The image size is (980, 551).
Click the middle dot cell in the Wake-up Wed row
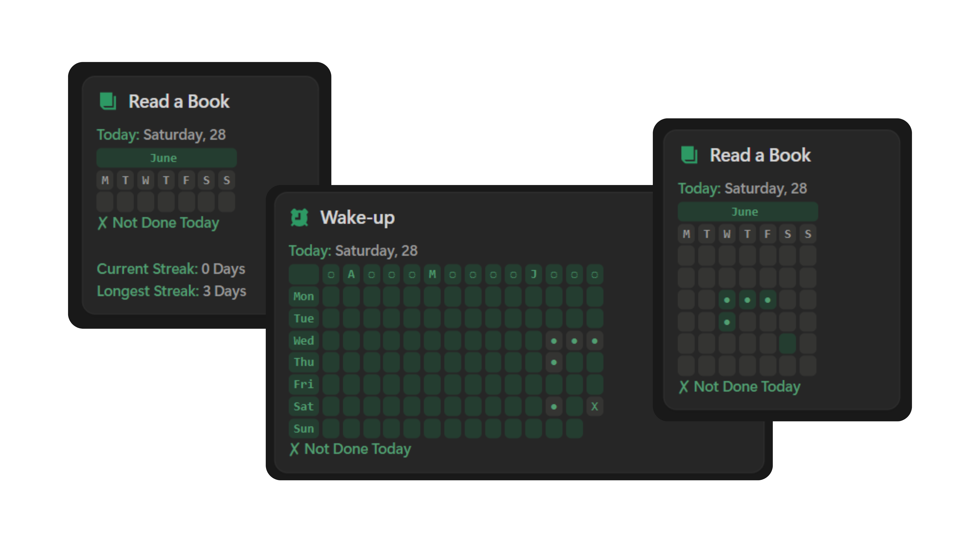(574, 341)
